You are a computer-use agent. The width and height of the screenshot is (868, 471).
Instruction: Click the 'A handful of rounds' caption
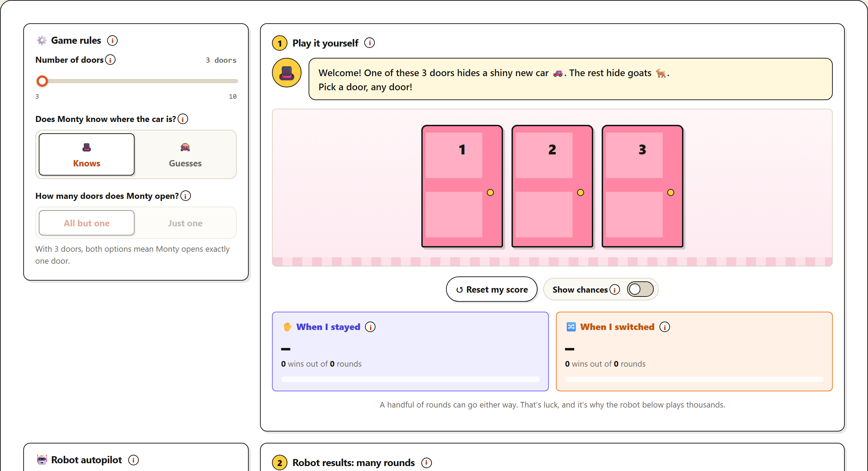[552, 405]
